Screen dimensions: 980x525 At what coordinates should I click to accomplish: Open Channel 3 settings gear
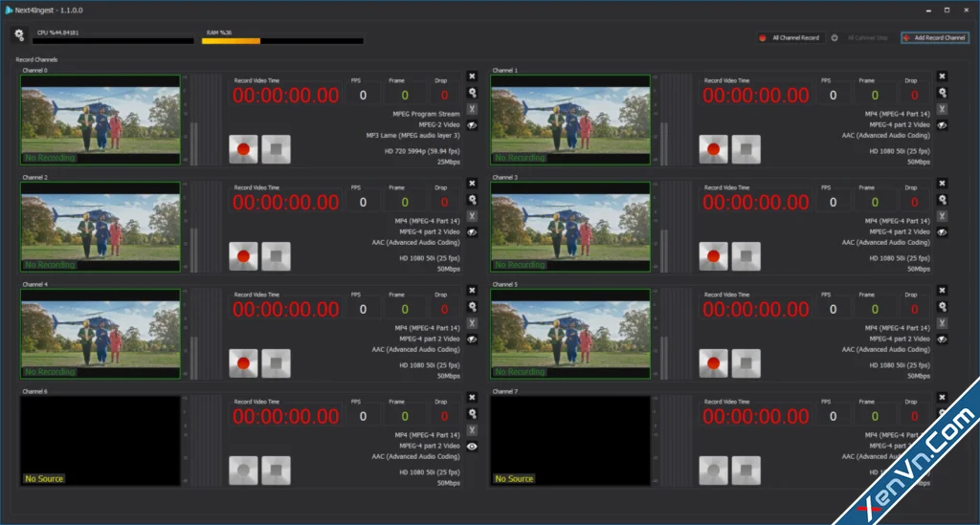click(x=943, y=200)
